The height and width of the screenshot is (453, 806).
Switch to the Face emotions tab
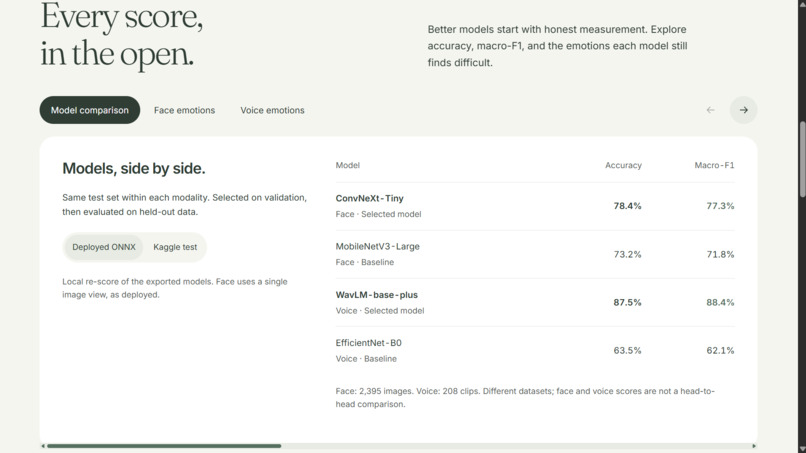(185, 110)
